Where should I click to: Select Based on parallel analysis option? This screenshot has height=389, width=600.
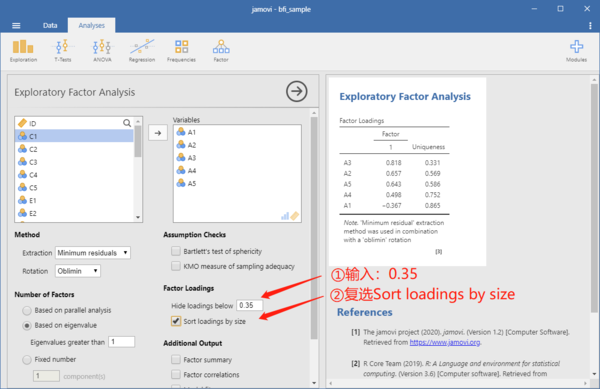[x=27, y=310]
